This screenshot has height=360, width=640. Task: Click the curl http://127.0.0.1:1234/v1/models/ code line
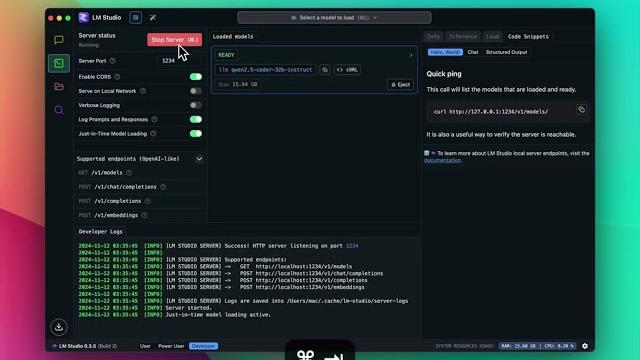click(491, 111)
